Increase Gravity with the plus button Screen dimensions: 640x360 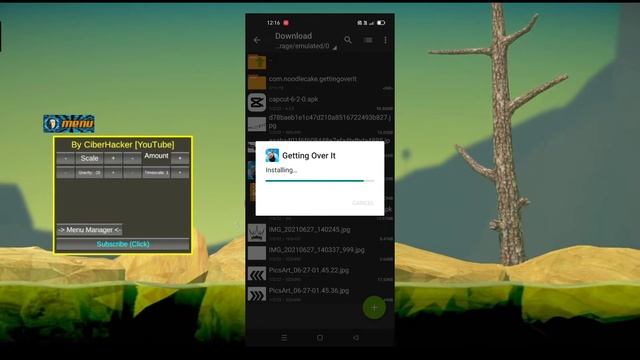113,173
